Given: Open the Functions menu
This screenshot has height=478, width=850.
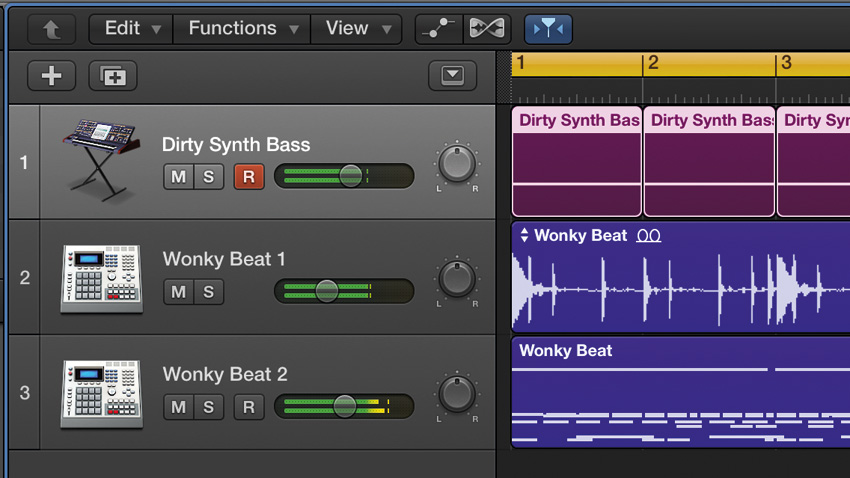Looking at the screenshot, I should click(x=242, y=29).
